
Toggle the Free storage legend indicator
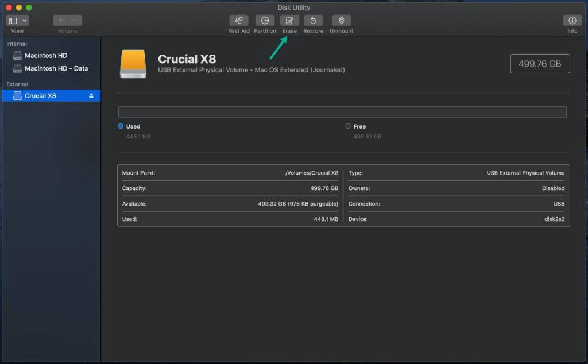(x=347, y=126)
